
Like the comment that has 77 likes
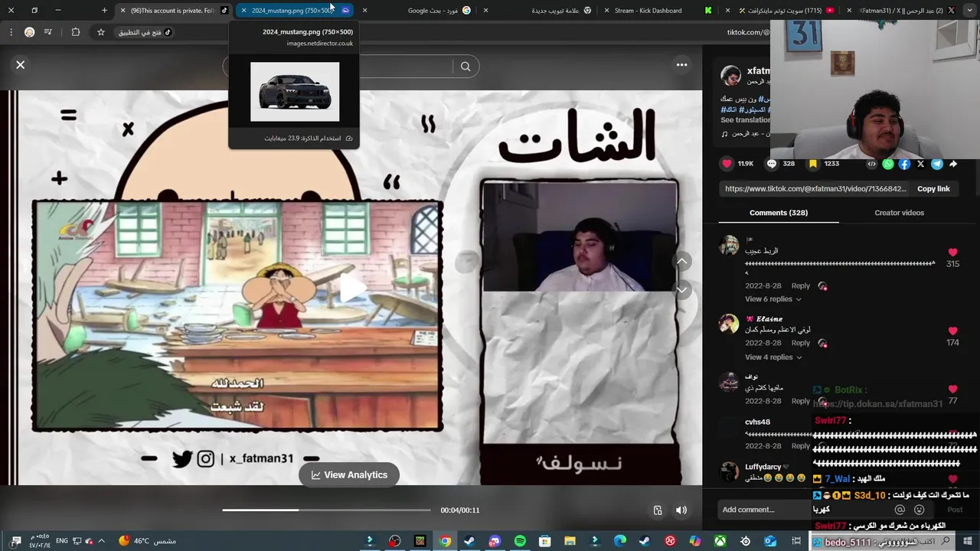point(952,390)
